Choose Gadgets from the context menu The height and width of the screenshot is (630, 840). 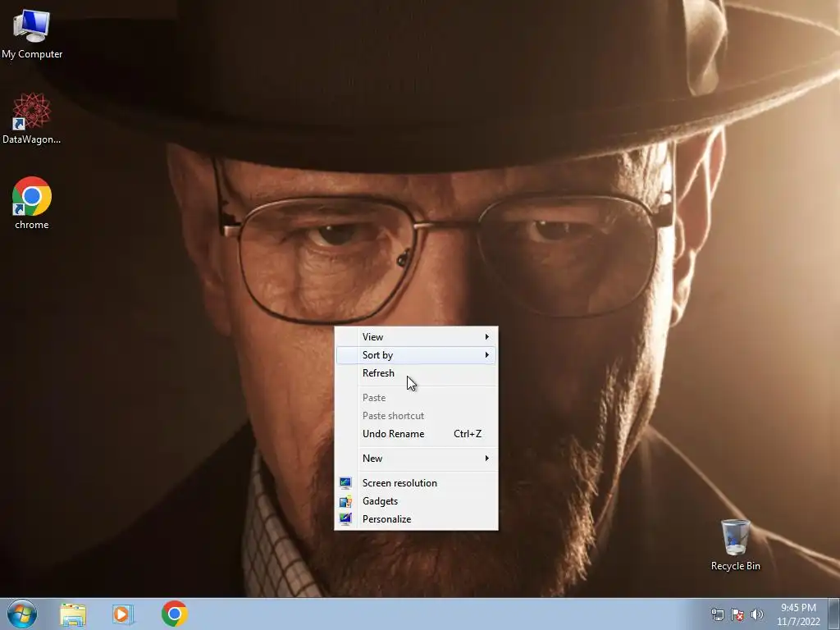point(416,501)
